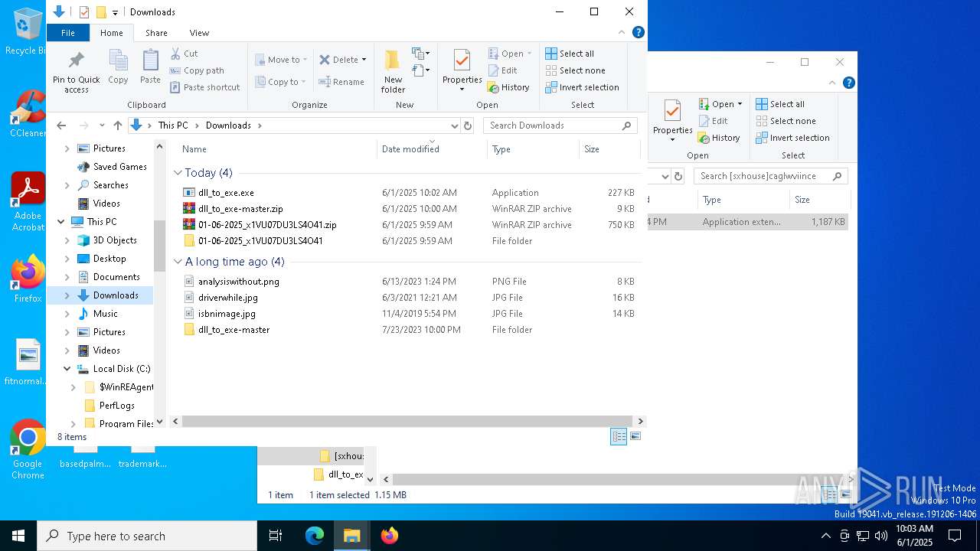Click Select all in Downloads ribbon
Viewport: 980px width, 551px height.
570,54
